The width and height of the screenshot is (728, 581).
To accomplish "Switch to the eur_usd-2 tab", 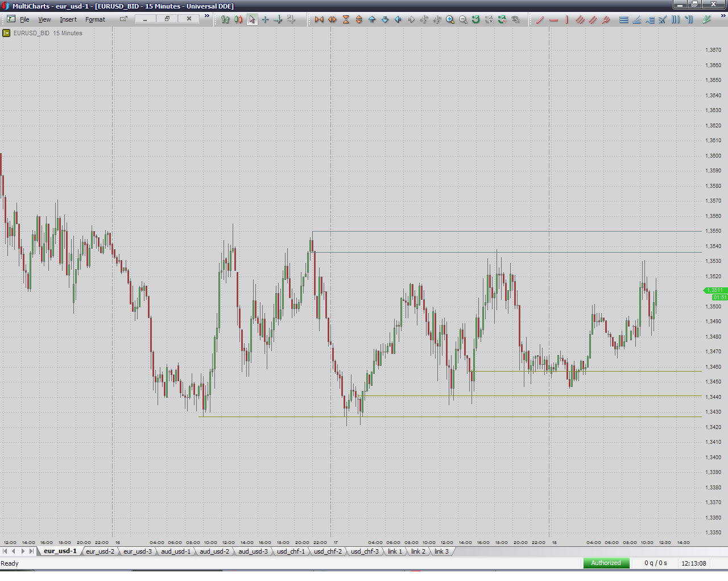I will [x=100, y=551].
